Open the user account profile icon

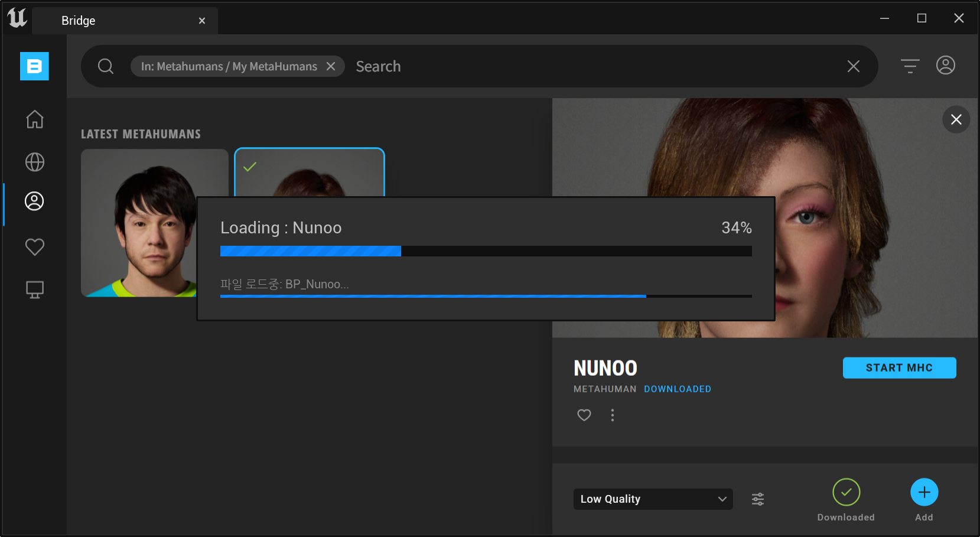pyautogui.click(x=946, y=65)
